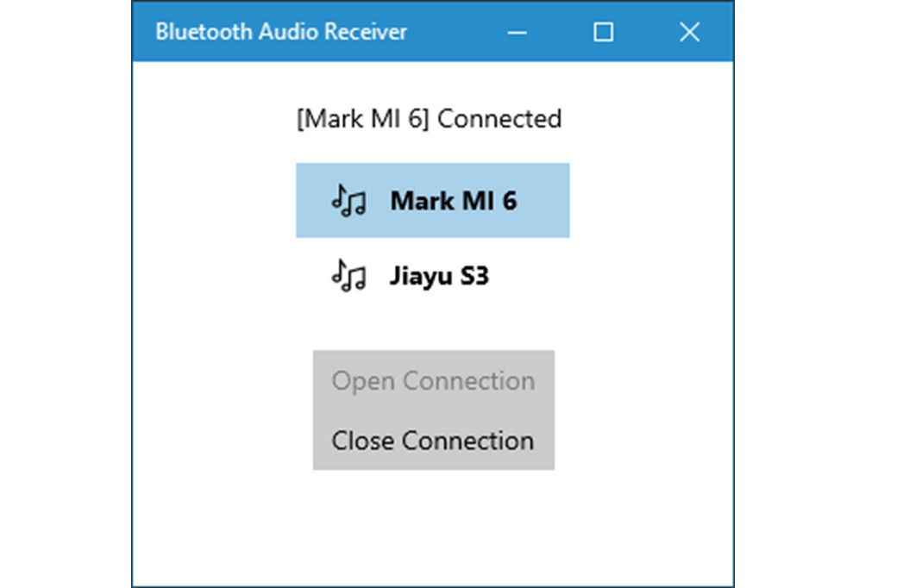The height and width of the screenshot is (588, 922).
Task: Click the [Mark MI 6] Connected status text
Action: point(430,119)
